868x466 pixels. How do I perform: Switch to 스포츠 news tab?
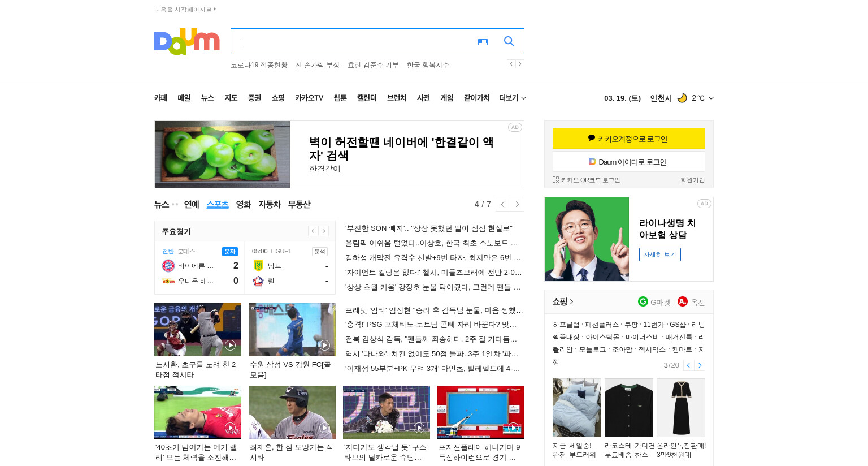tap(218, 204)
